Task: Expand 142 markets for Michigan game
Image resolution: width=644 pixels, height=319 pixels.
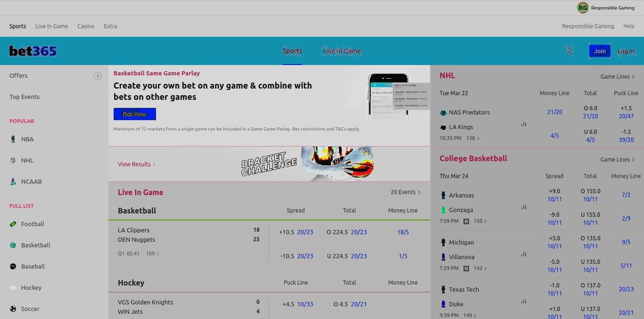Action: (x=480, y=268)
